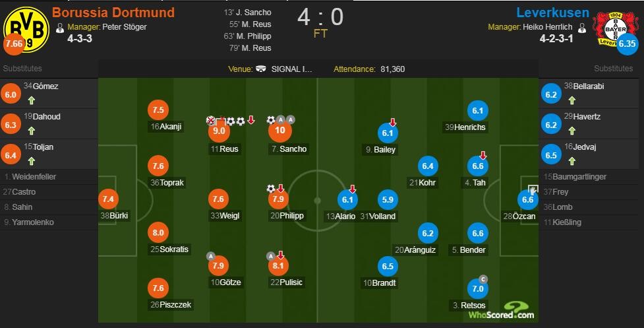This screenshot has width=644, height=328.
Task: Click the Borussia Dortmund club crest
Action: (26, 28)
